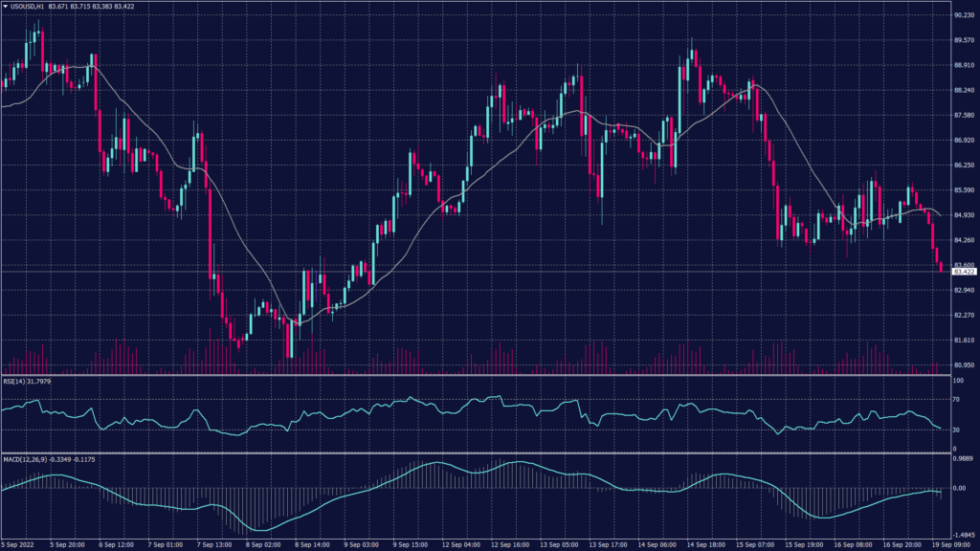
Task: Click the chart title bar triangle toggle
Action: pos(8,6)
